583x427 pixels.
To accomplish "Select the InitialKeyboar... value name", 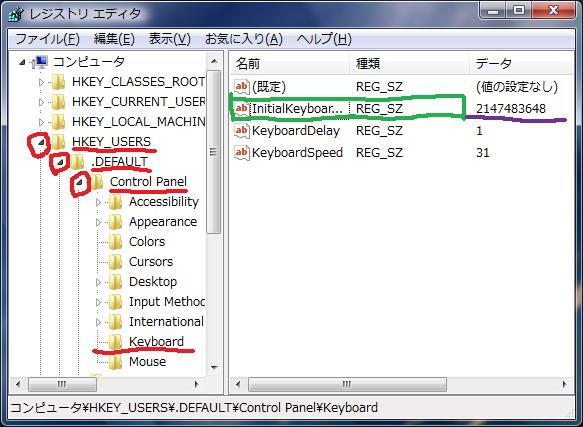I will coord(297,109).
